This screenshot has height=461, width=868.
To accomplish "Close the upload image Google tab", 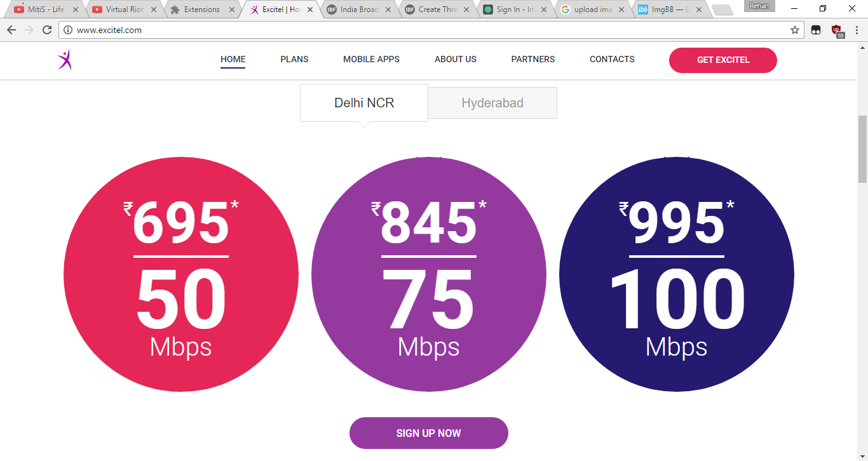I will coord(622,10).
